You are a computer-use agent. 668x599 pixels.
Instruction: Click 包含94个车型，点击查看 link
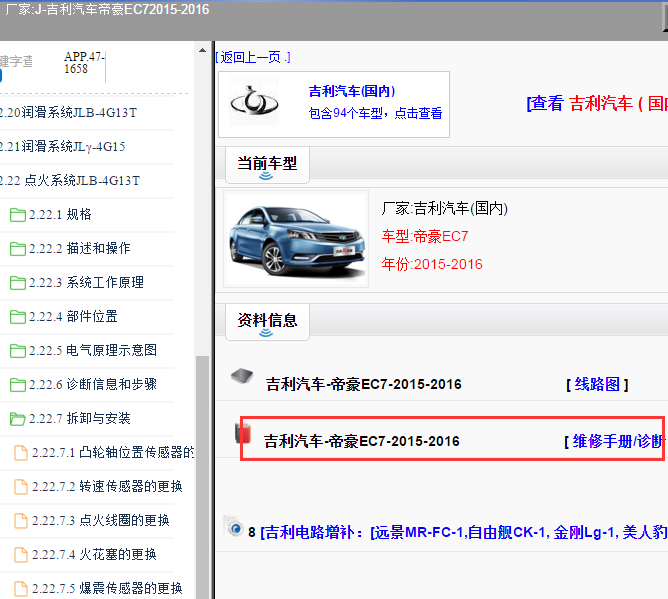[375, 113]
